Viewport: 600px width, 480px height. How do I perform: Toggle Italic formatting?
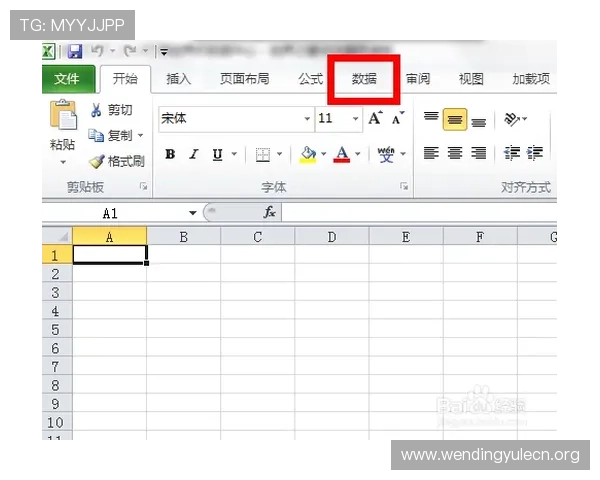pos(194,154)
